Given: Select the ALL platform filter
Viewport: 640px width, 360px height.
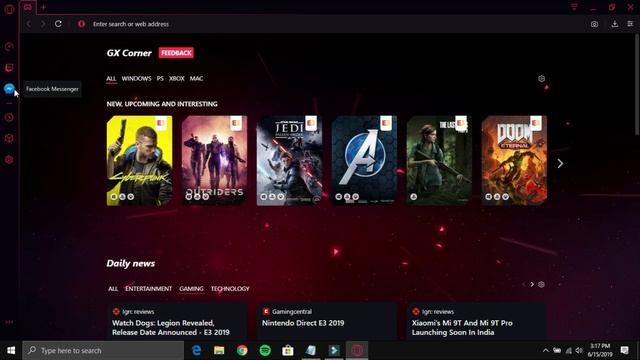Looking at the screenshot, I should pos(111,78).
